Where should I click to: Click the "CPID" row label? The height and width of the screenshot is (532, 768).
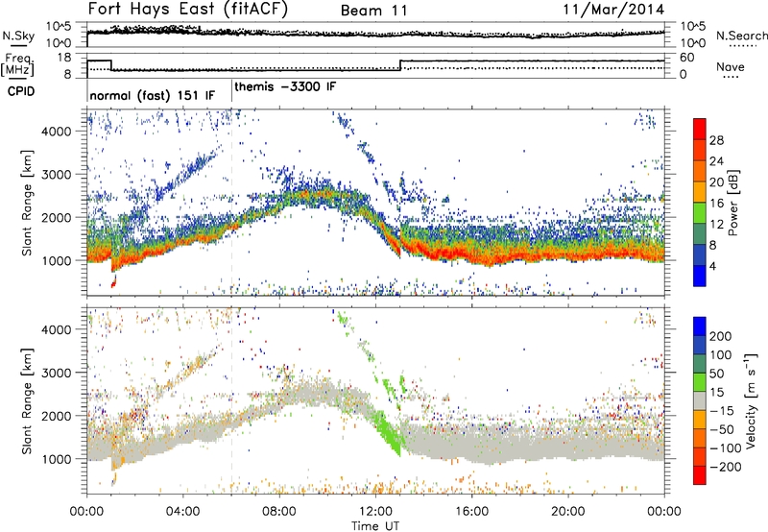coord(20,91)
